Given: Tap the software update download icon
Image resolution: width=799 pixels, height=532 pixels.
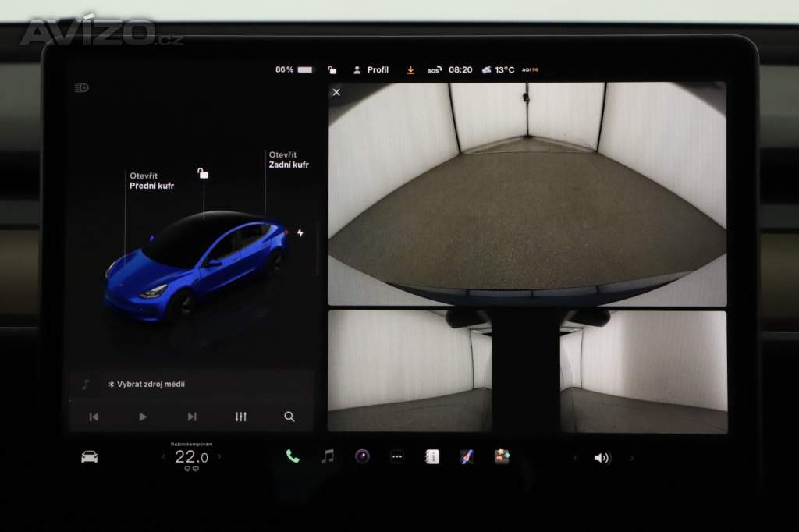Looking at the screenshot, I should [x=410, y=69].
